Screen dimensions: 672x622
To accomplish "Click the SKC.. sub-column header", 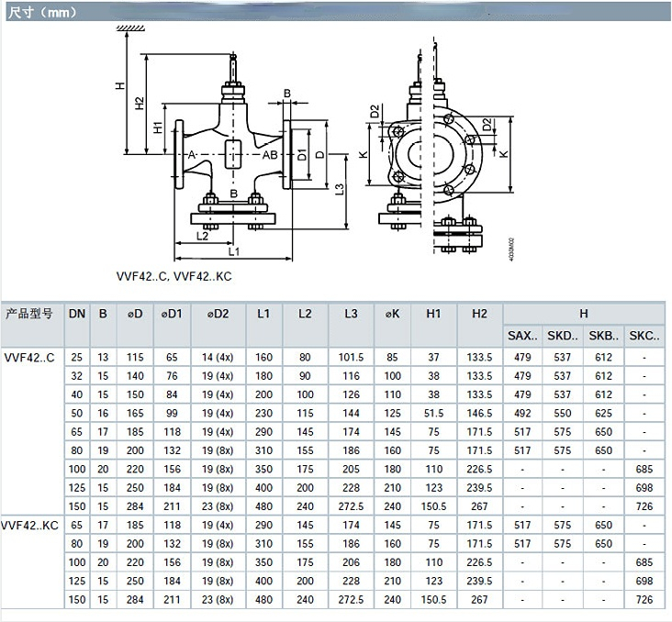I will click(644, 335).
